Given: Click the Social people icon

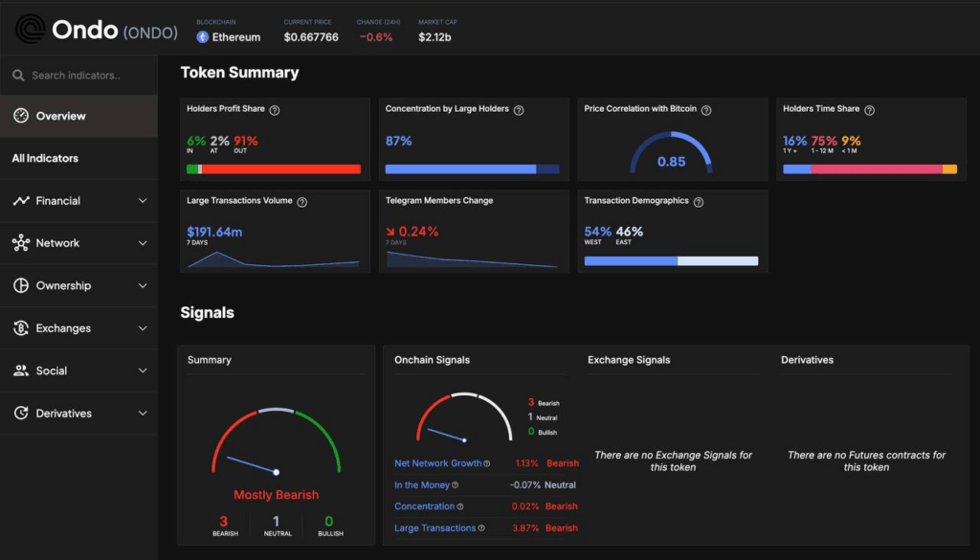Looking at the screenshot, I should coord(21,370).
